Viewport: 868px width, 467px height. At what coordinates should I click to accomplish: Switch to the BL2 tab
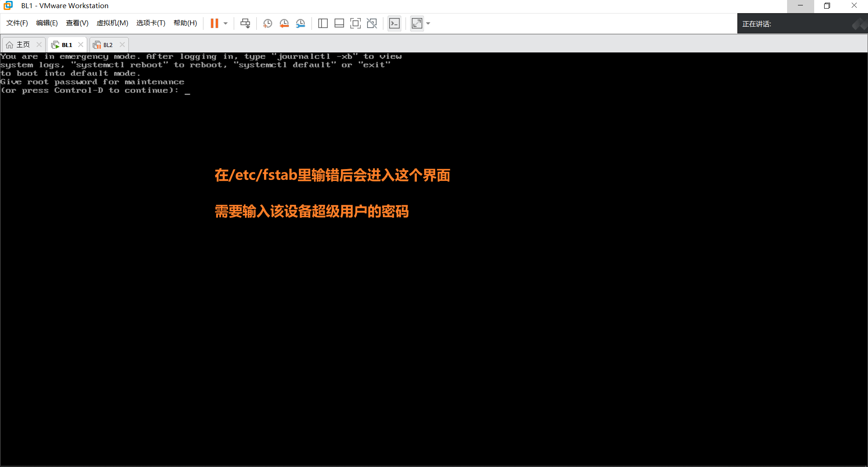point(107,44)
